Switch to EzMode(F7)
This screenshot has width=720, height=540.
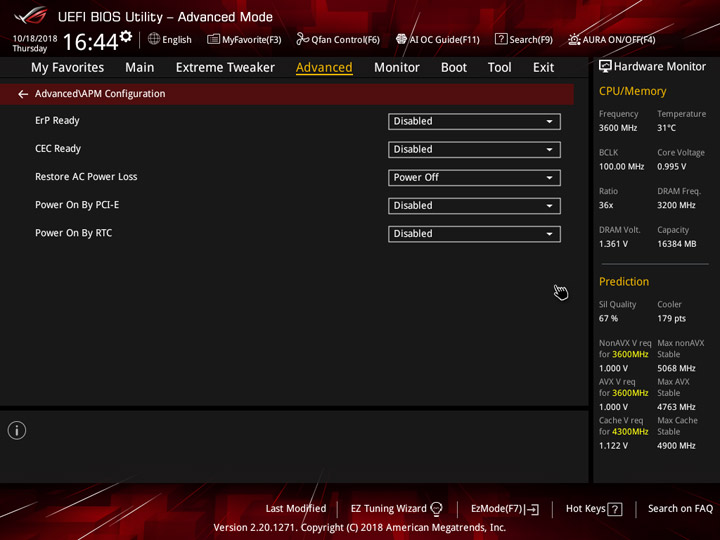coord(505,509)
